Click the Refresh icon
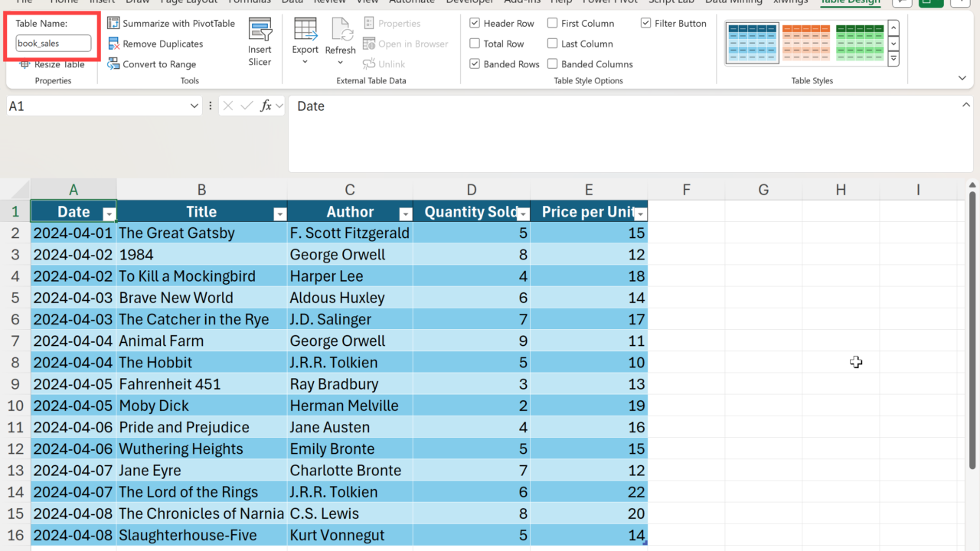The image size is (980, 551). 340,31
